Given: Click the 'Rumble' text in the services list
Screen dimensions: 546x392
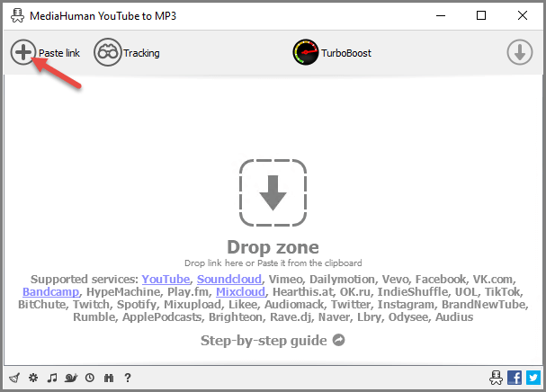Looking at the screenshot, I should coord(94,317).
